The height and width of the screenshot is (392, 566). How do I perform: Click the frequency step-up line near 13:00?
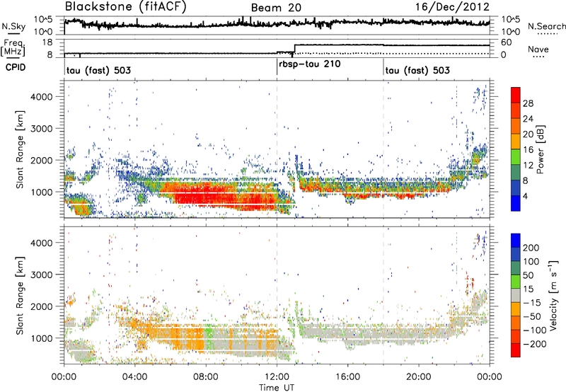294,49
